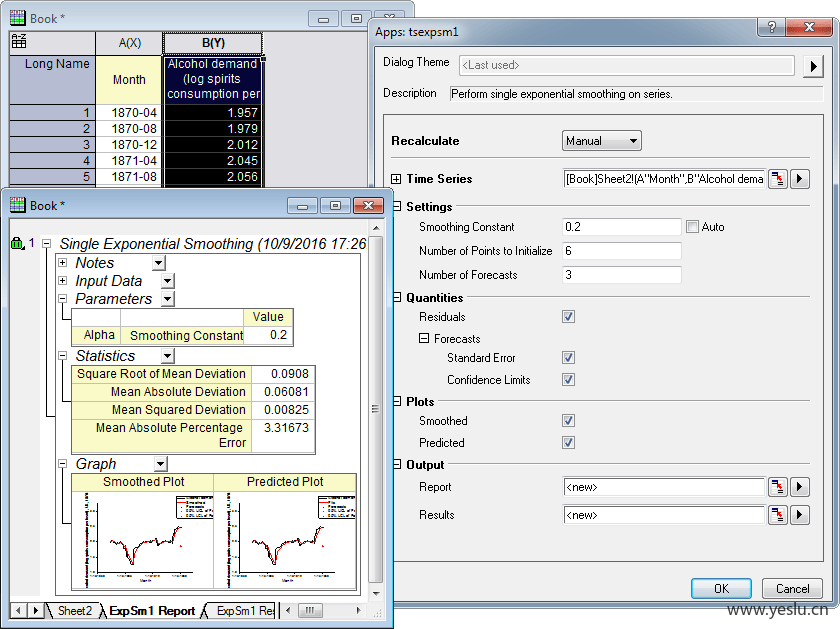Click the Number of Points to Initialize field

coord(622,251)
